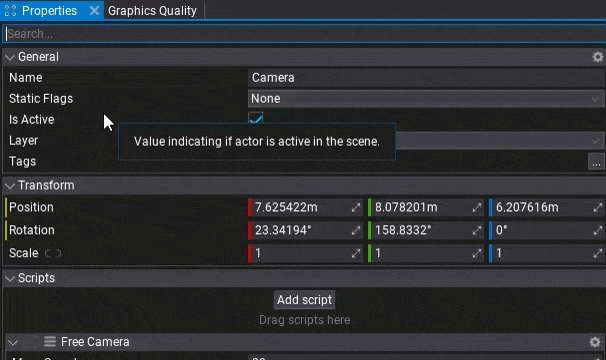The image size is (606, 360).
Task: Click the Static Flags label
Action: [x=41, y=99]
